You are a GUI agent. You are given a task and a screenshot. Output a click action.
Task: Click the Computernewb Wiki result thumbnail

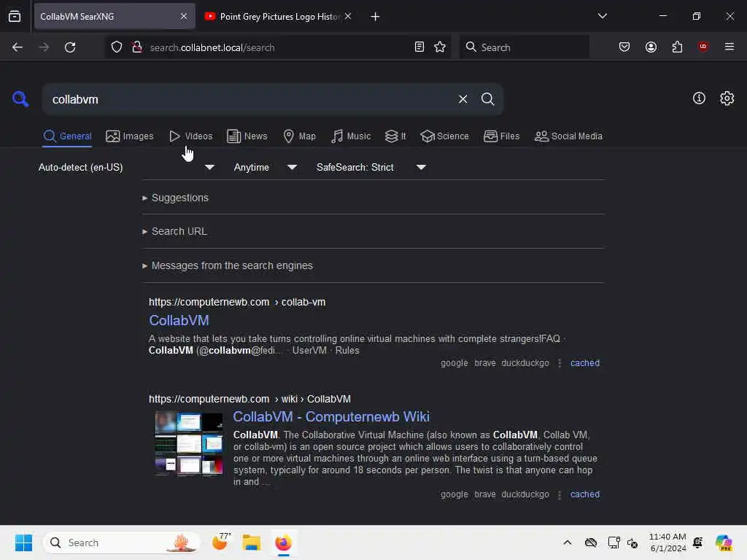[189, 444]
